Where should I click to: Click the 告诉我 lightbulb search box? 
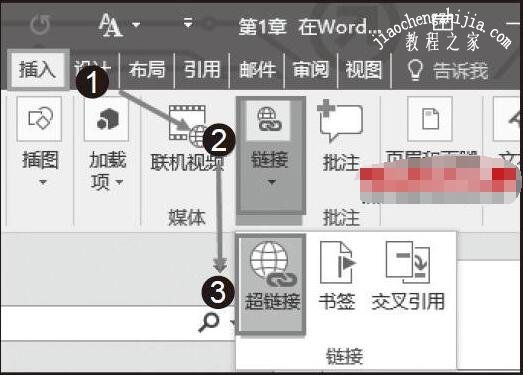(x=447, y=70)
